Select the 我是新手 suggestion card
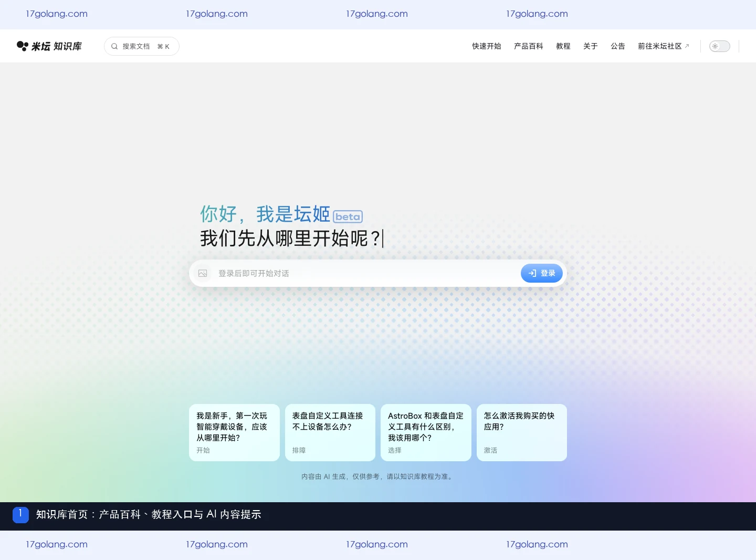 point(234,432)
